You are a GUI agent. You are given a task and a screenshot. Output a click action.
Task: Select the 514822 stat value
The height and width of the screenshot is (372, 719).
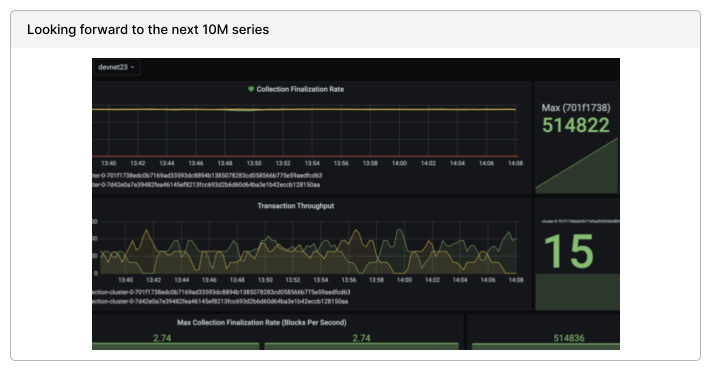click(x=576, y=125)
